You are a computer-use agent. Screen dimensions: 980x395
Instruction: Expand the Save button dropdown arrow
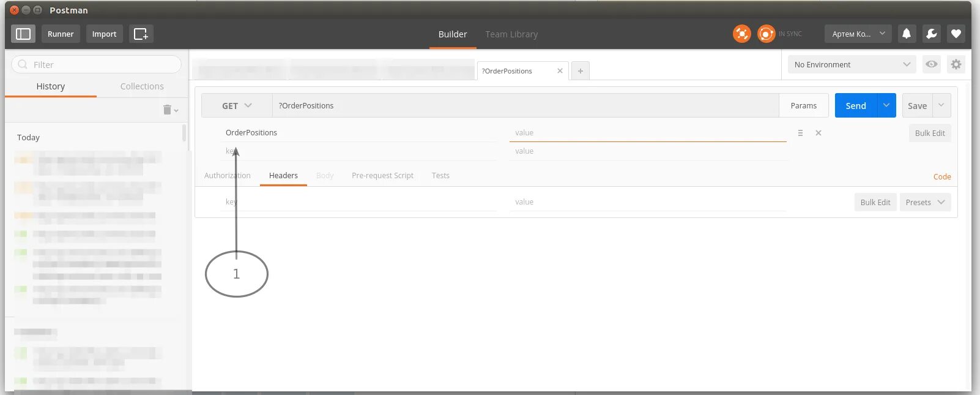click(941, 105)
